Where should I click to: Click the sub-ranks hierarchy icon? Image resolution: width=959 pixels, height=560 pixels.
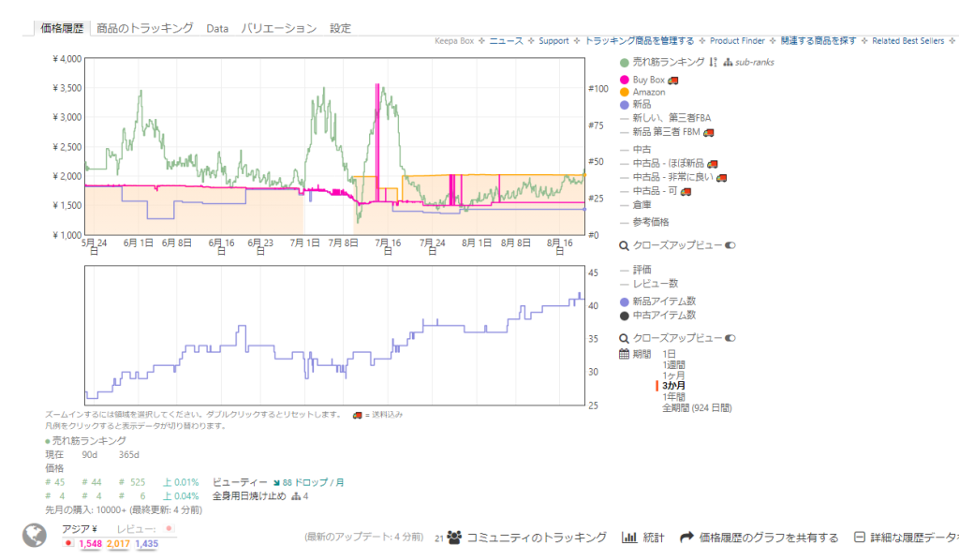point(727,63)
